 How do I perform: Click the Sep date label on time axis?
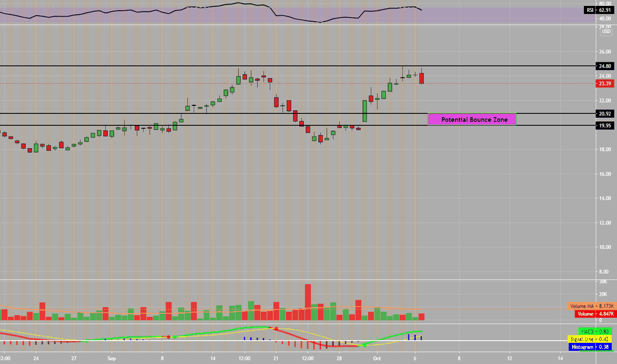(112, 359)
